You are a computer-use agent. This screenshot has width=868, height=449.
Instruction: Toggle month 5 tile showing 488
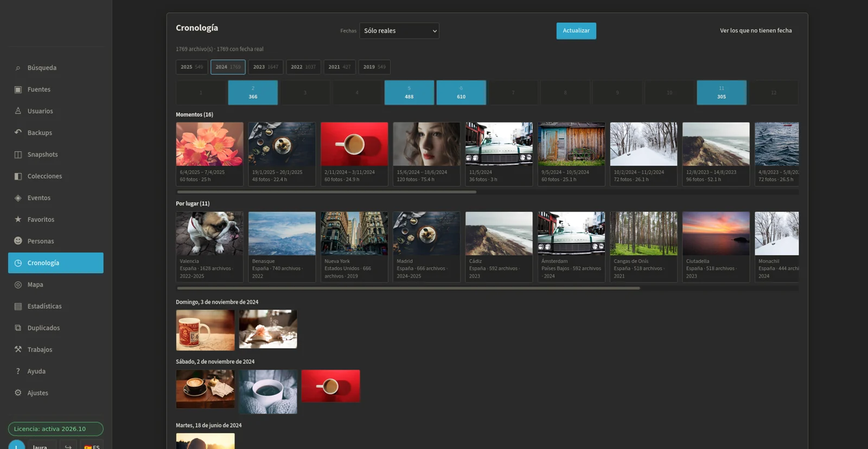tap(409, 93)
